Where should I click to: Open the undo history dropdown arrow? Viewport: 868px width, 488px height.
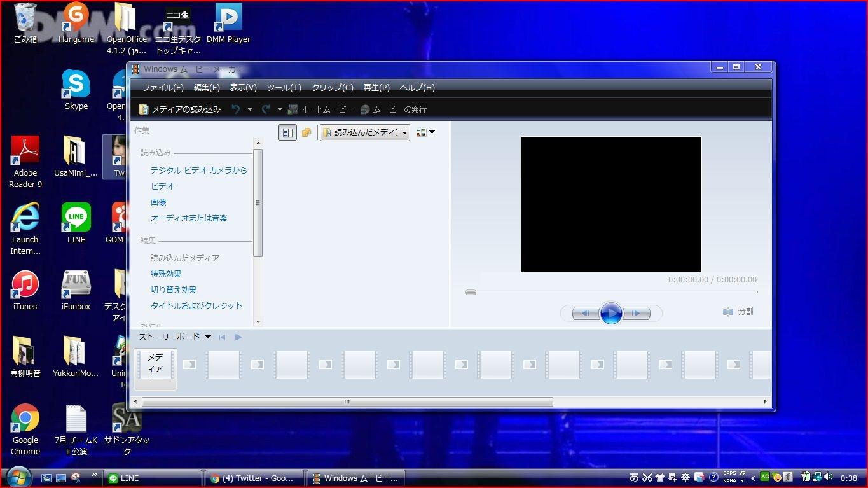pos(250,109)
